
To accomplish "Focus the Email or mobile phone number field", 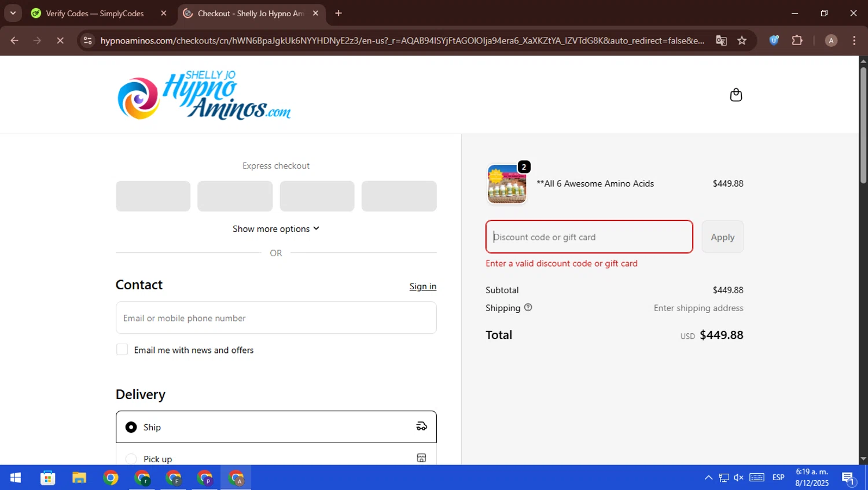I will (x=276, y=318).
